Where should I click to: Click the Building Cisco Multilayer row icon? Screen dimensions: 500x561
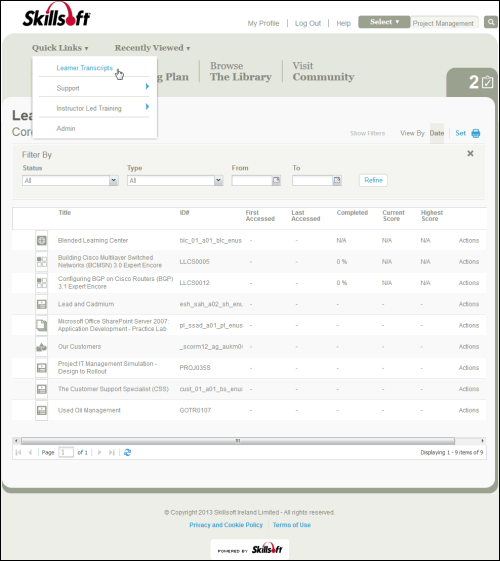[41, 262]
